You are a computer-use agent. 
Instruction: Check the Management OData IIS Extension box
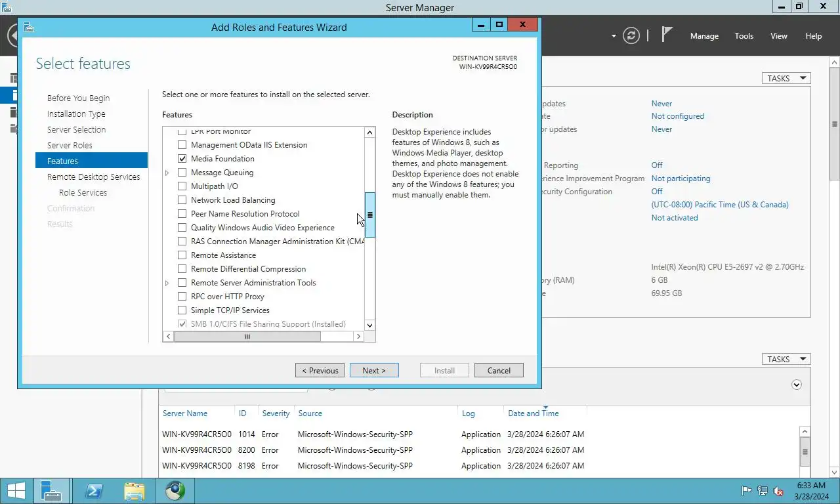click(x=182, y=145)
